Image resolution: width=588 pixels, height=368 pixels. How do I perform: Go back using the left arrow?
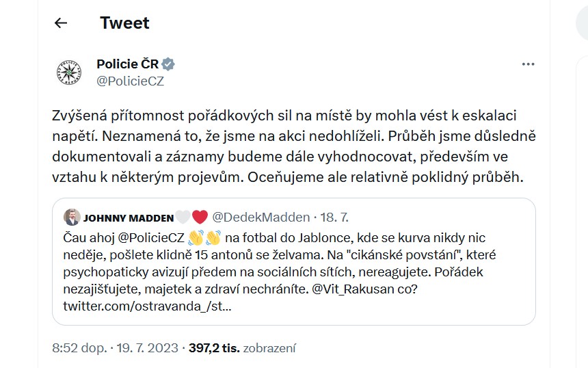tap(61, 23)
